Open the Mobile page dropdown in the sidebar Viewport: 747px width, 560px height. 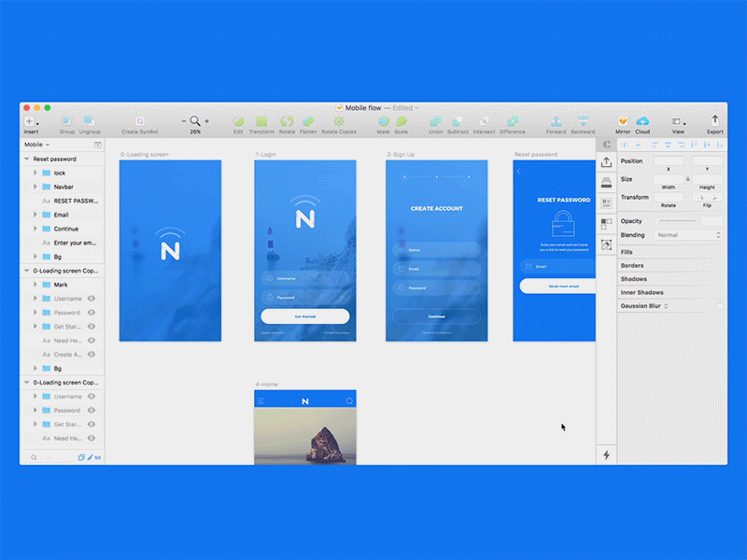(35, 145)
